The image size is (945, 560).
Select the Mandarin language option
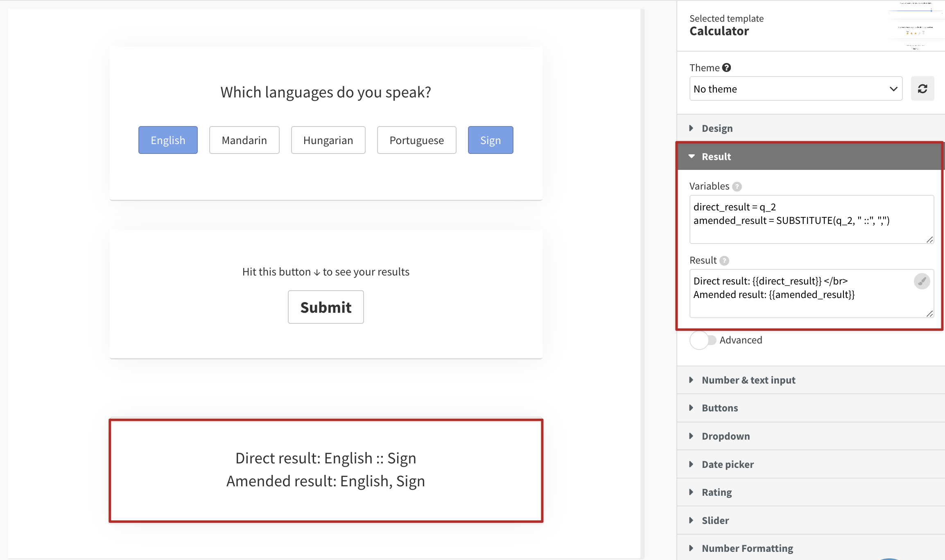click(x=244, y=140)
